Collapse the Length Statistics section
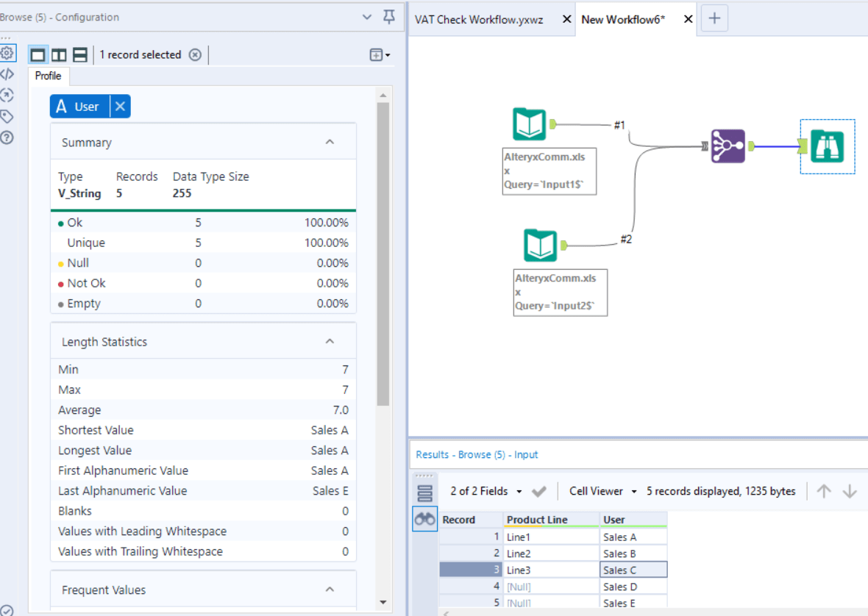 330,341
